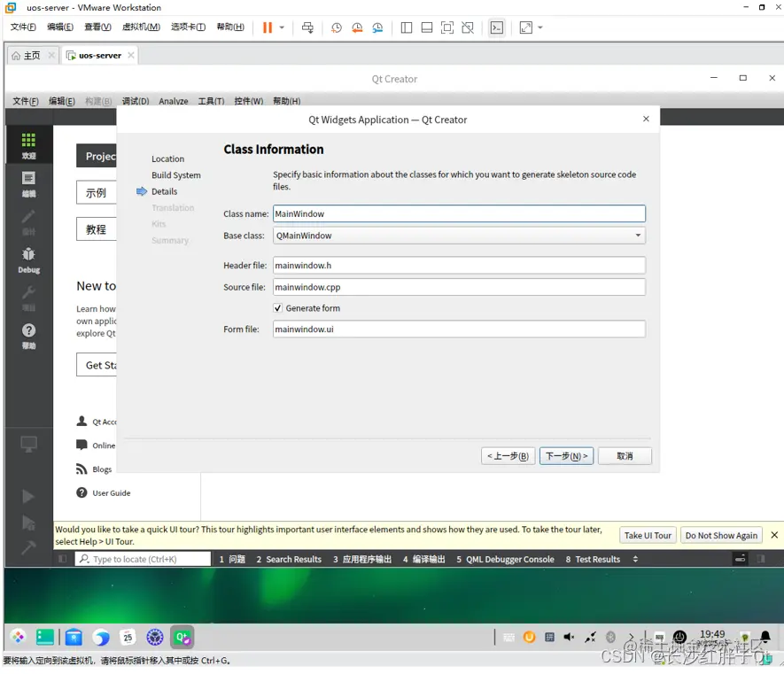Open the 3 应用程序输出 output pane

362,559
